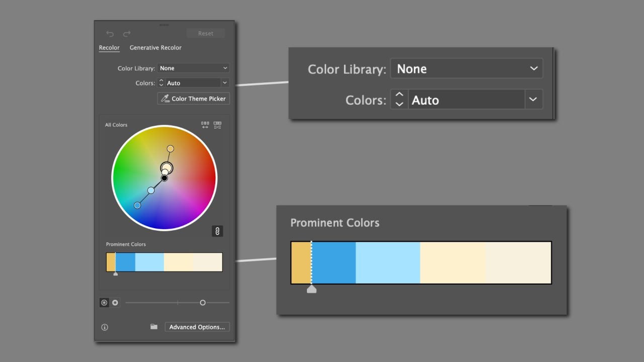The height and width of the screenshot is (362, 644).
Task: Click the redo arrow in Recolor panel
Action: 127,34
